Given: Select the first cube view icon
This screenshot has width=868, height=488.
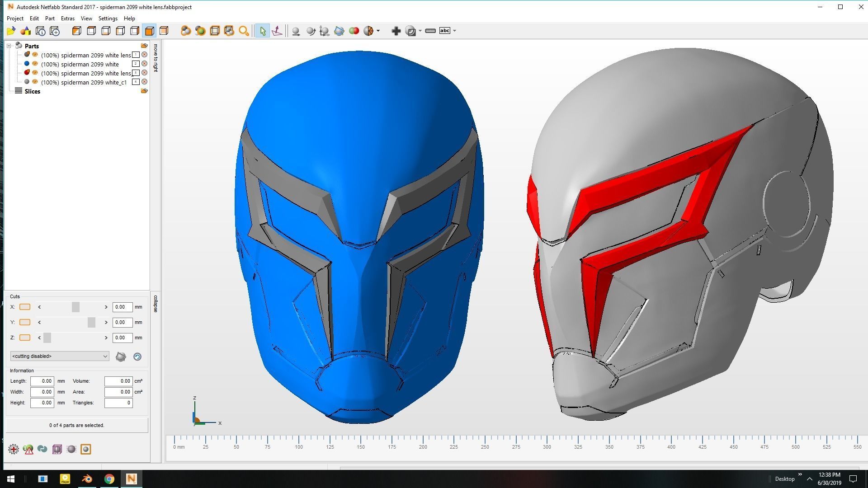Looking at the screenshot, I should 77,31.
